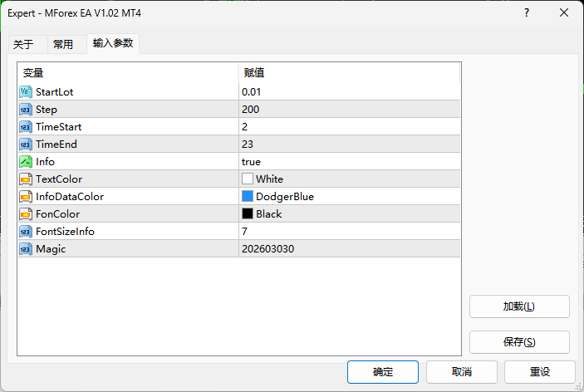Screen dimensions: 584x392
Task: Click the 赋值 column header
Action: point(350,72)
